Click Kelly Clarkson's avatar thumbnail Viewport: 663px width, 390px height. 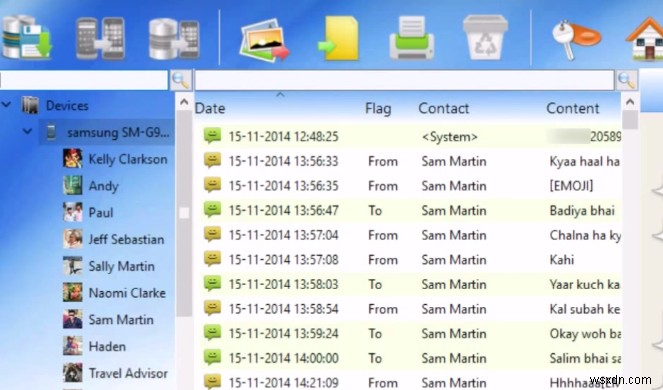73,159
